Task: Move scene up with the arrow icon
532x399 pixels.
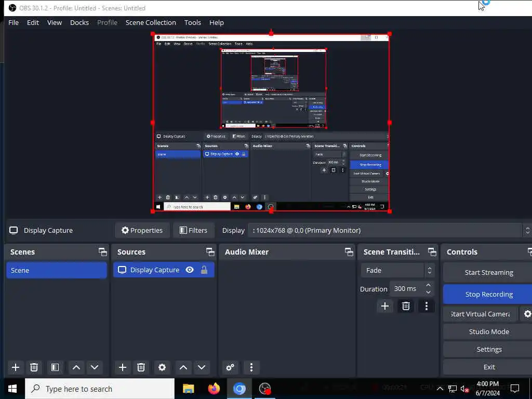Action: 76,367
